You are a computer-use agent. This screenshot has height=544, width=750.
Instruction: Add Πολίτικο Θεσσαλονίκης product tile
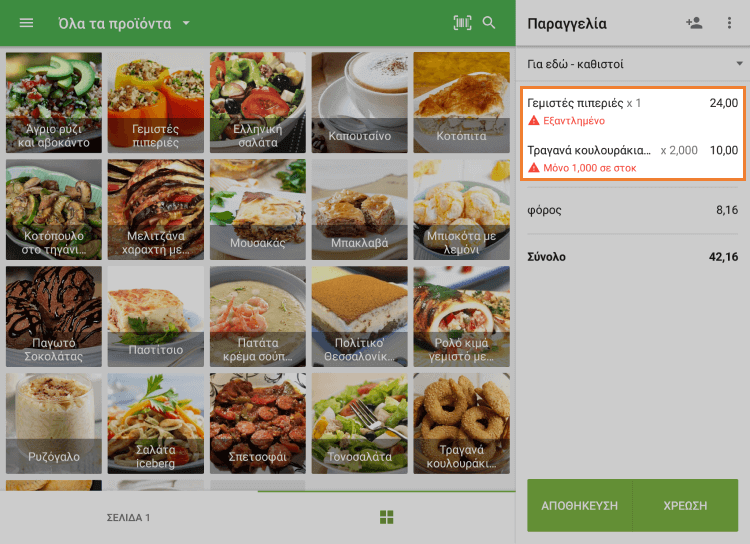(x=360, y=316)
